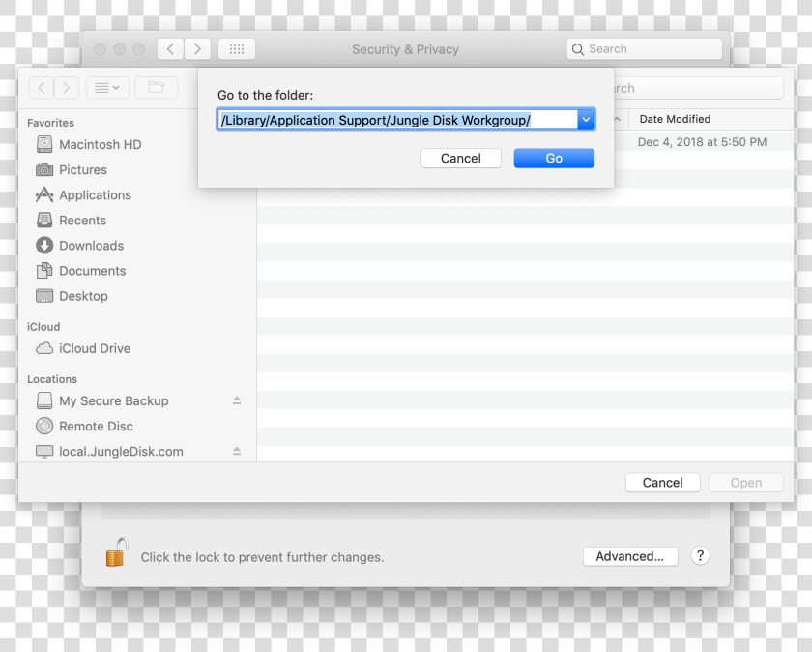Click the Desktop icon
The height and width of the screenshot is (652, 812).
pos(44,295)
